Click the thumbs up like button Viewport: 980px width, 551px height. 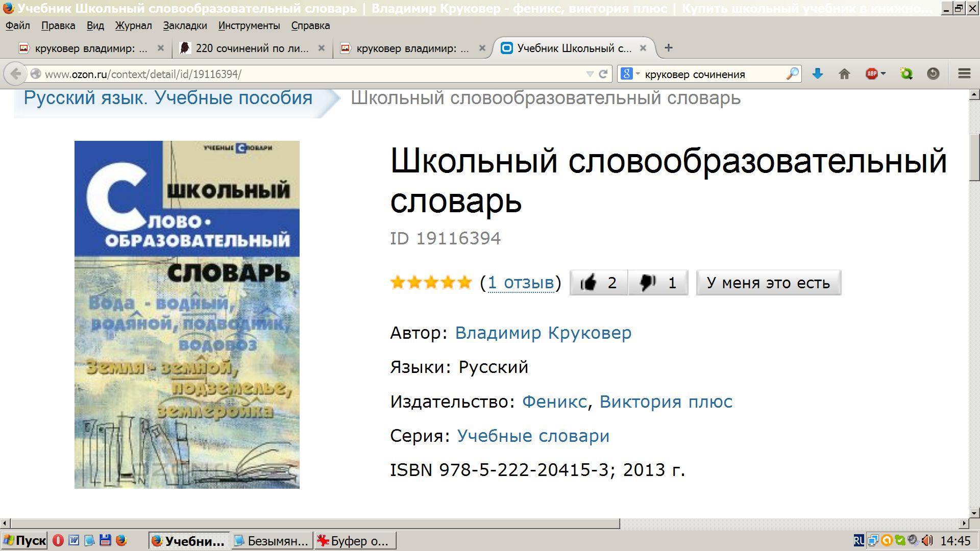pyautogui.click(x=599, y=283)
